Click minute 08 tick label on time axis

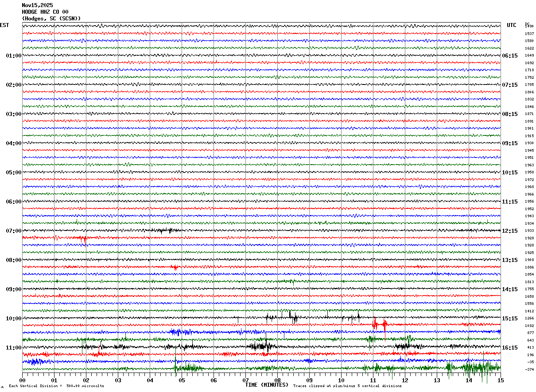click(x=277, y=380)
